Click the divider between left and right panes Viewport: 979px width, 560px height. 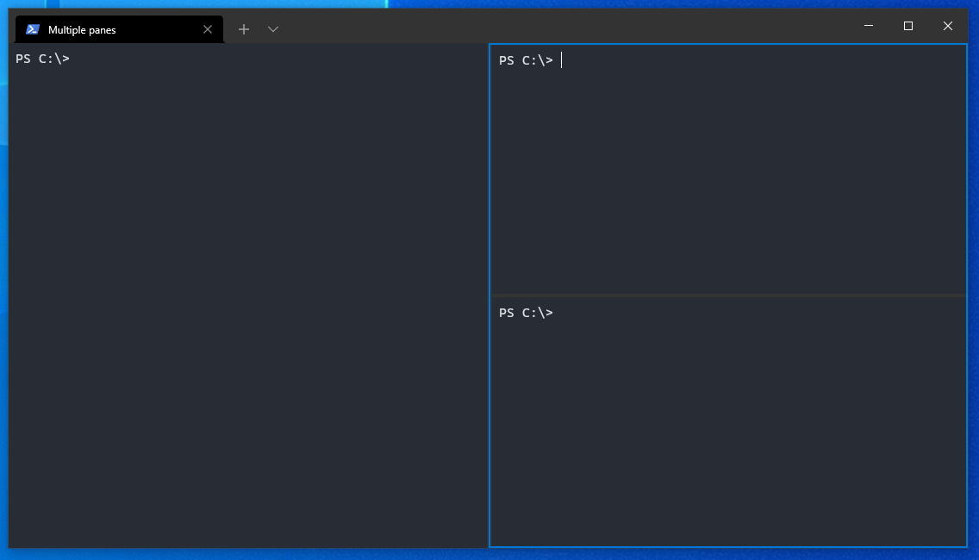click(489, 302)
